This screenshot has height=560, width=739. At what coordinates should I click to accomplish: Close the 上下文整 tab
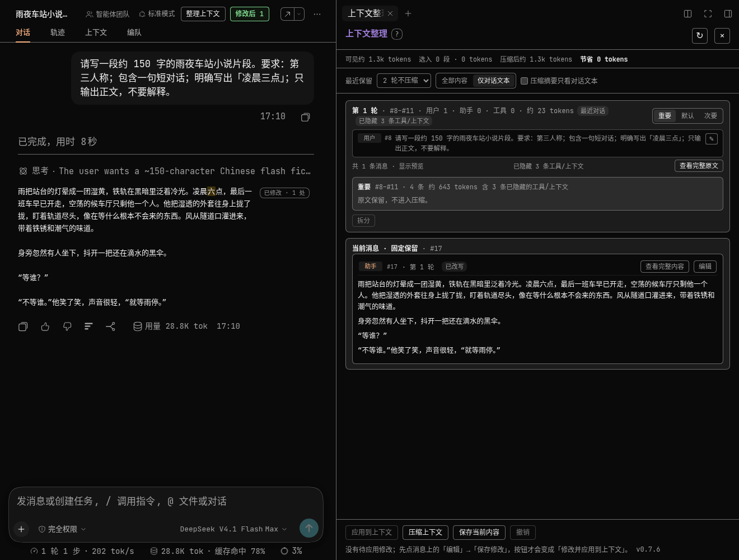tap(390, 13)
